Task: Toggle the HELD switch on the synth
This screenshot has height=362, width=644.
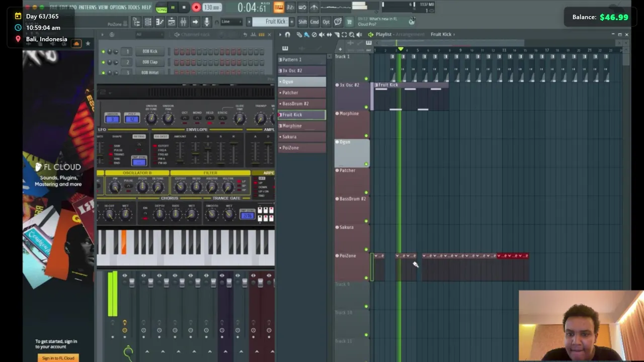Action: pos(210,118)
